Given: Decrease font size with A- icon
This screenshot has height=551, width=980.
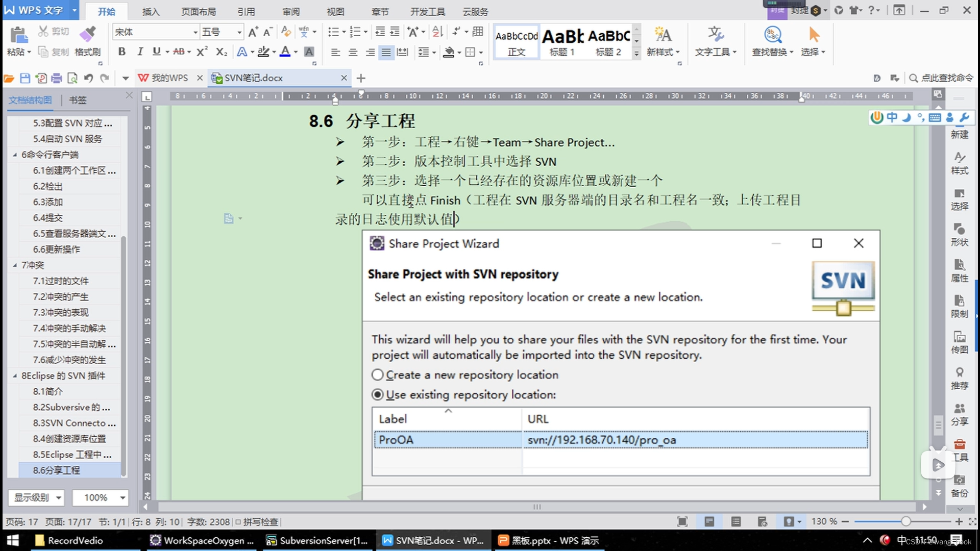Looking at the screenshot, I should click(267, 32).
